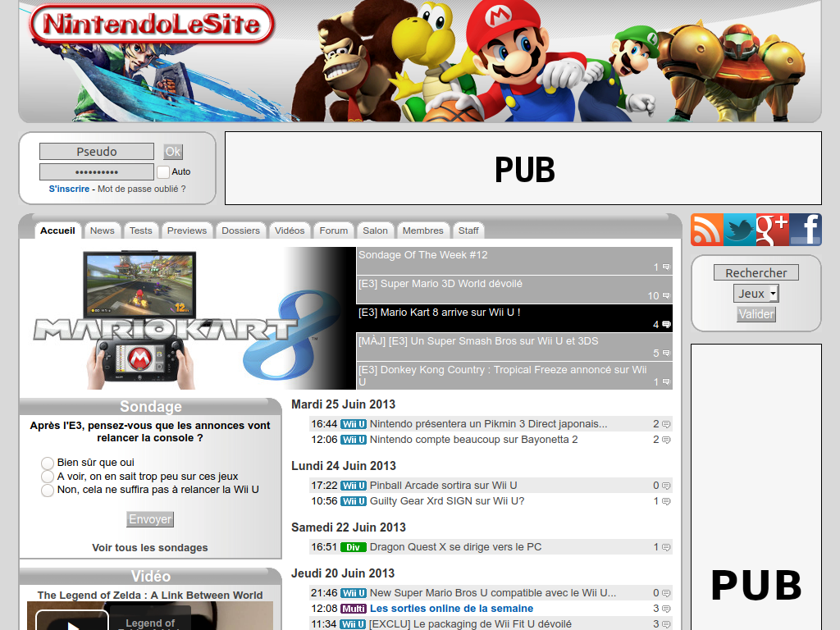Click the Wii U tag beside Bayonetta 2
This screenshot has height=630, width=840.
point(354,440)
